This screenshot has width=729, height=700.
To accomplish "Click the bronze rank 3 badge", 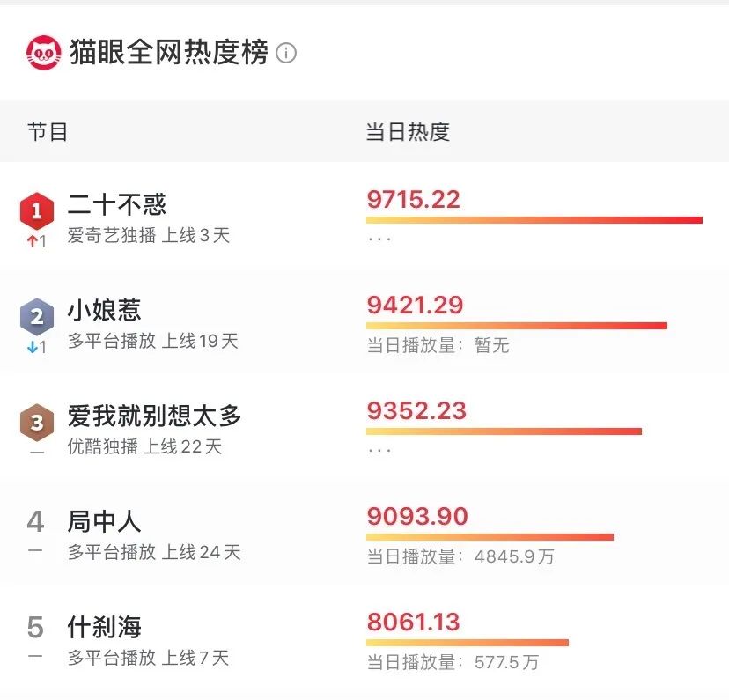I will point(36,423).
